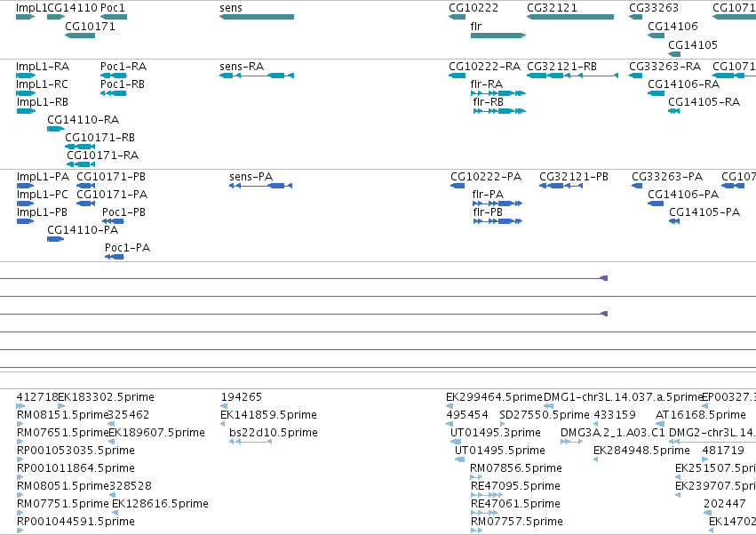Viewport: 756px width, 535px height.
Task: Select protein CG10222-PA
Action: (x=486, y=177)
